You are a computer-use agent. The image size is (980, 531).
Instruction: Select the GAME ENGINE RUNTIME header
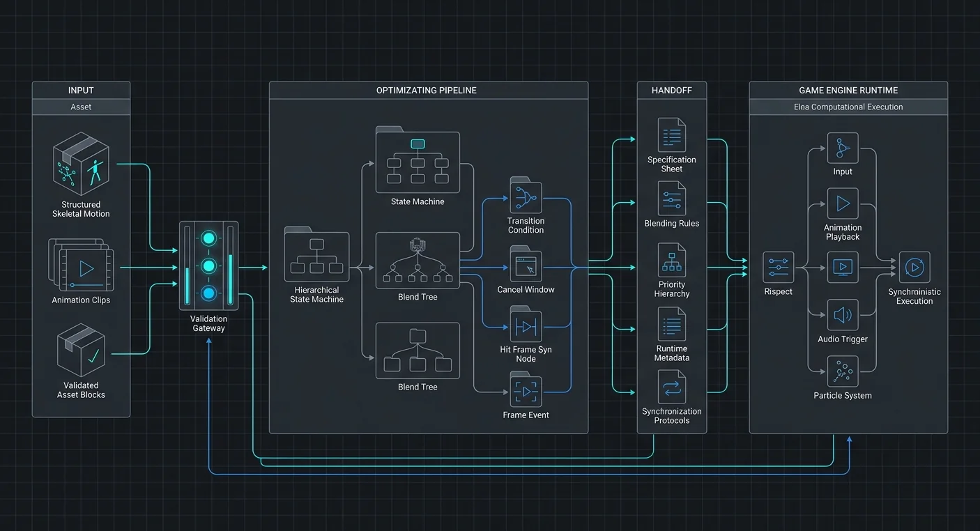click(848, 91)
